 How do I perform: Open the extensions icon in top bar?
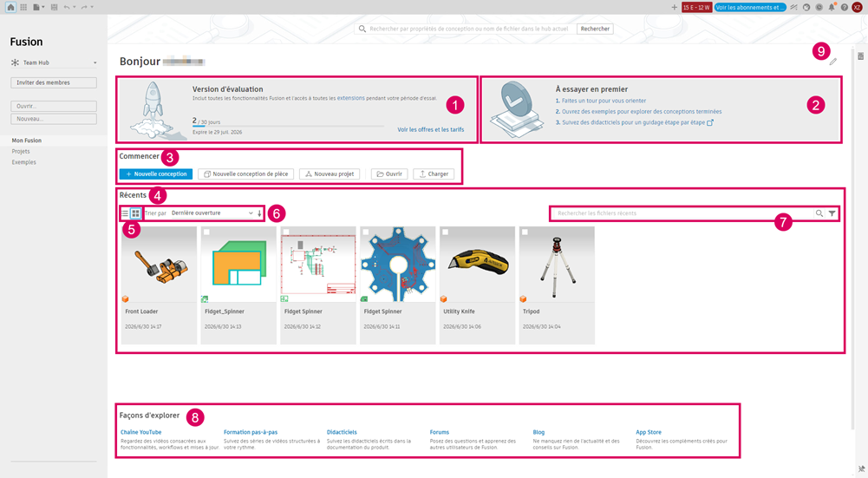tap(793, 7)
